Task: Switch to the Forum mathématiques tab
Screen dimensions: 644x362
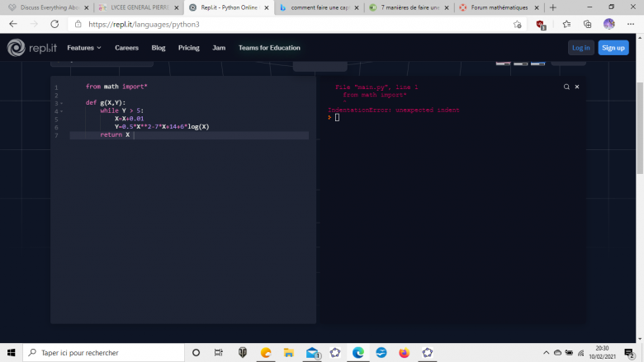Action: click(x=499, y=7)
